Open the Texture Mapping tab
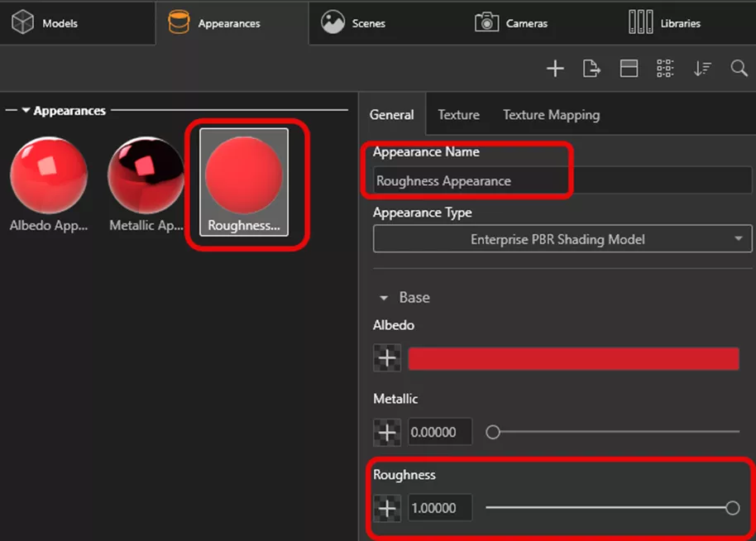This screenshot has width=756, height=541. (551, 115)
